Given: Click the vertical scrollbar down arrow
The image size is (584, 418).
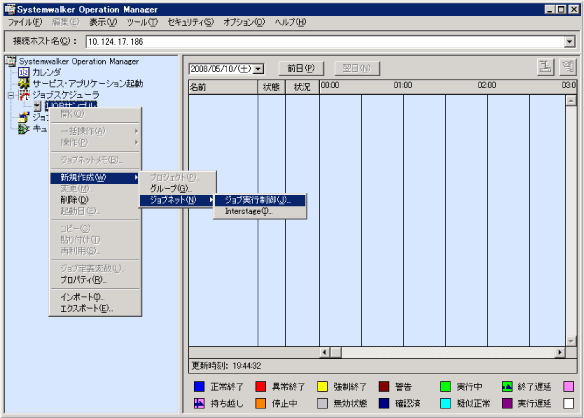Looking at the screenshot, I should [x=571, y=341].
